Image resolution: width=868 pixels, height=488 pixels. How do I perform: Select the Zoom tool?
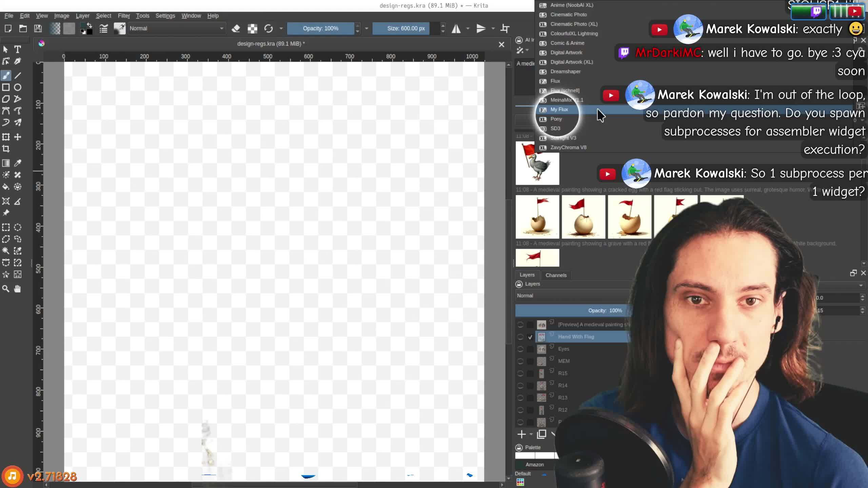[6, 289]
